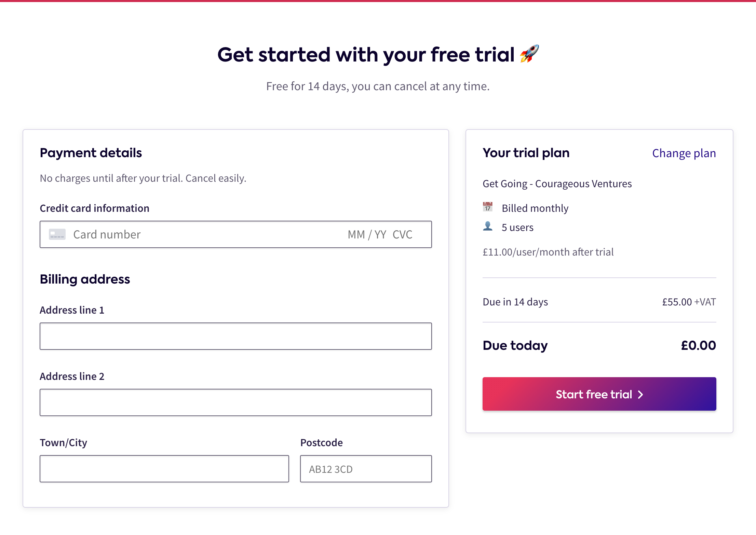Screen dimensions: 756x535
Task: Select the Your trial plan heading
Action: [x=526, y=153]
